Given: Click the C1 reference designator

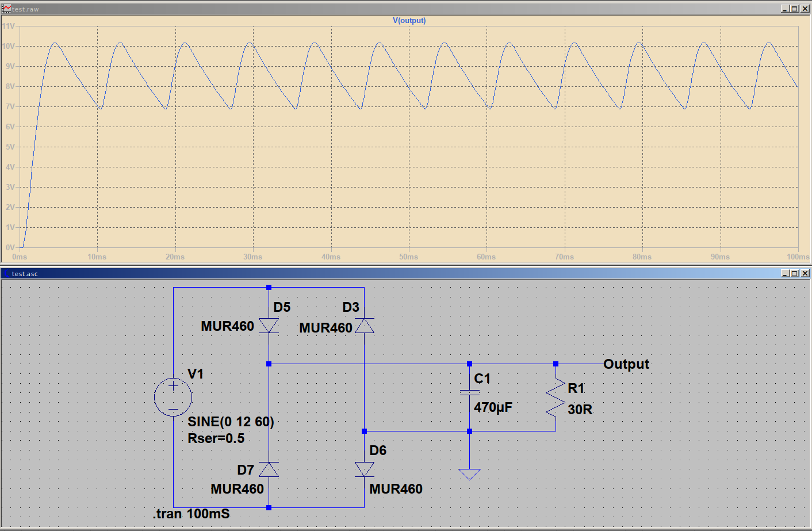Looking at the screenshot, I should pos(482,379).
